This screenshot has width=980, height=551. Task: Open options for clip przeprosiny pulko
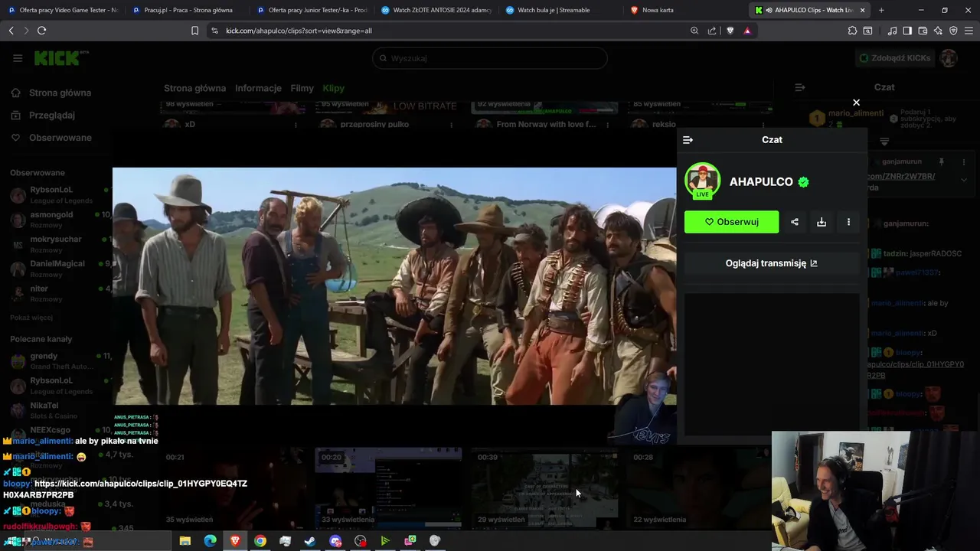click(x=452, y=125)
